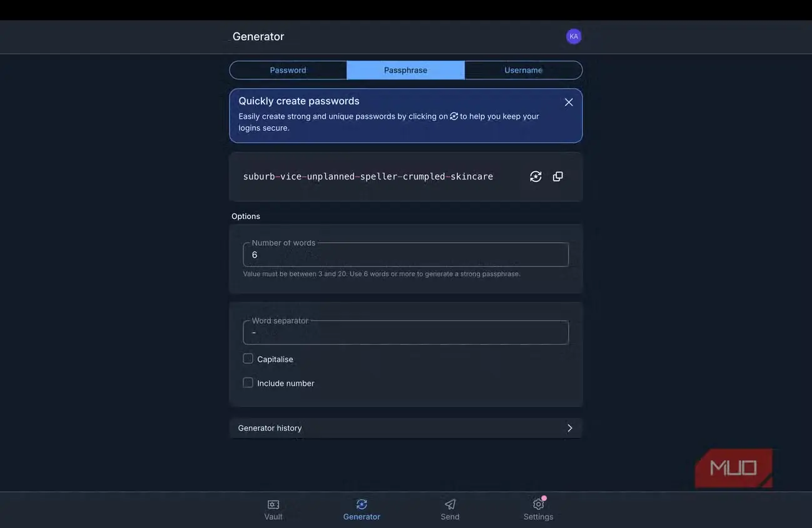The image size is (812, 528).
Task: Click the Number of words field
Action: pyautogui.click(x=406, y=255)
